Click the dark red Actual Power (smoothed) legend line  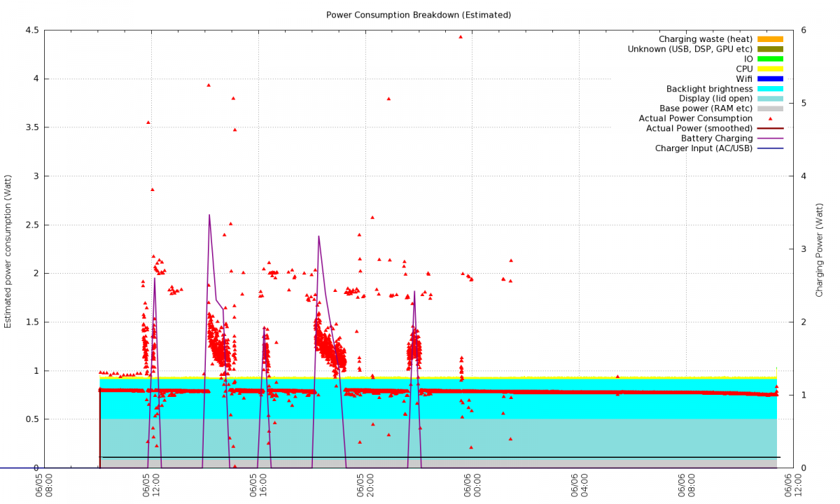tap(770, 129)
